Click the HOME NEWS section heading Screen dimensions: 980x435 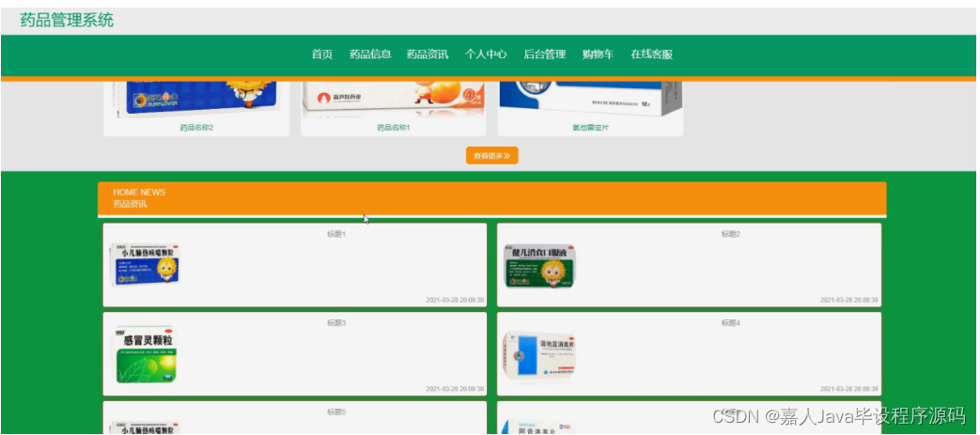[139, 193]
